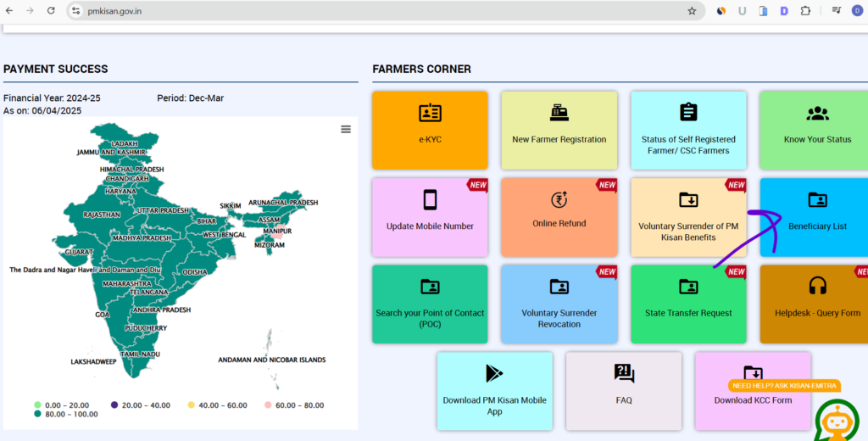Click the headphones icon for Helpdesk
This screenshot has width=868, height=441.
pos(818,286)
